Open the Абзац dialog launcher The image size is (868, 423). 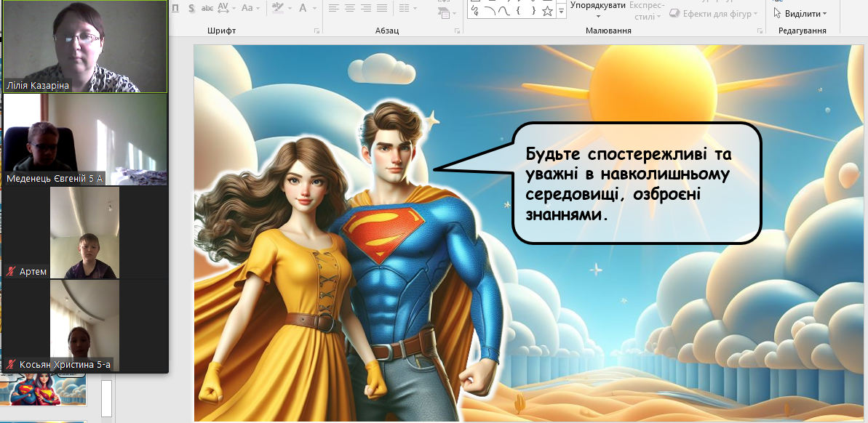(458, 31)
